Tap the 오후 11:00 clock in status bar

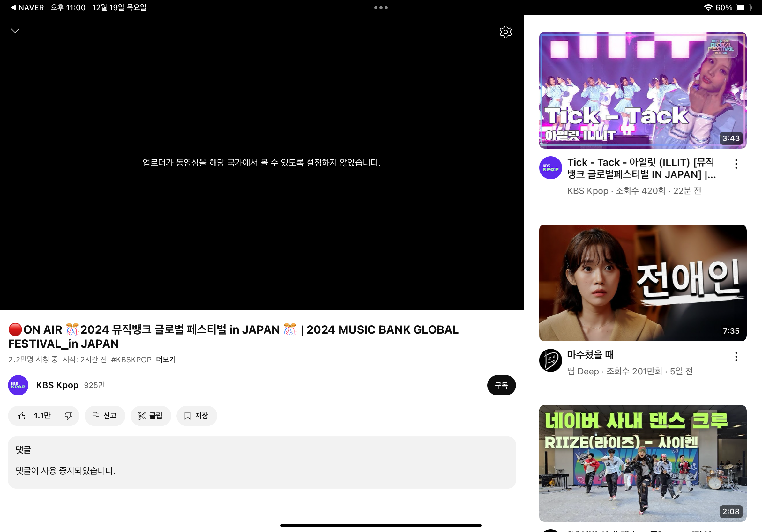point(68,7)
